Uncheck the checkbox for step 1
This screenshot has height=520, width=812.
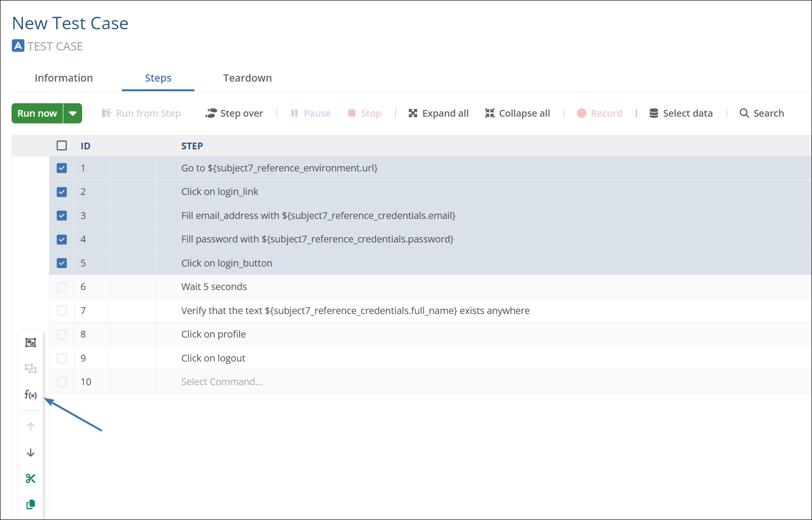62,168
